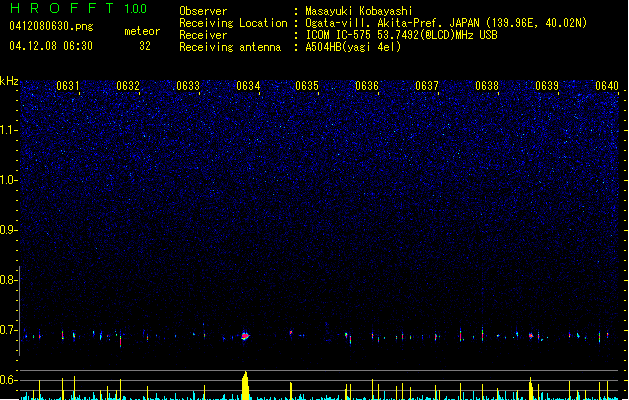Click the 0635 time marker

click(x=307, y=86)
